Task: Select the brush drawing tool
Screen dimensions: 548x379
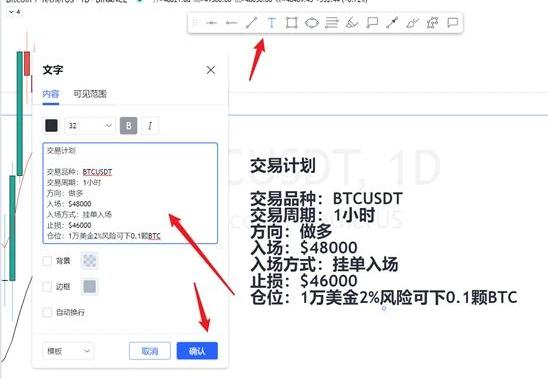Action: pyautogui.click(x=352, y=23)
